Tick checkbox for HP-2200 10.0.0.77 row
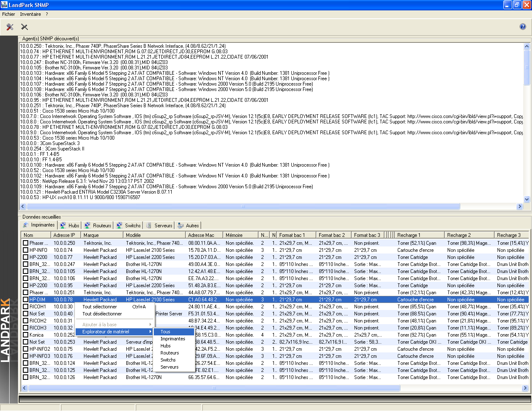 [x=25, y=257]
